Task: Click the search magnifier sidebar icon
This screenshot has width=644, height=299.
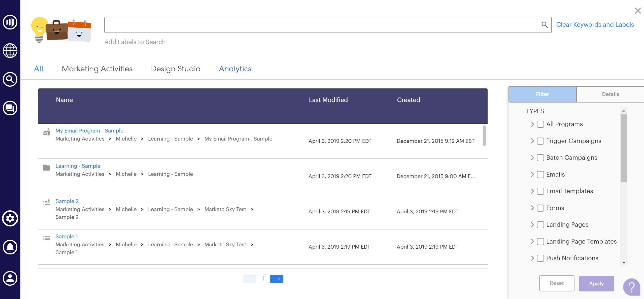Action: [x=10, y=80]
